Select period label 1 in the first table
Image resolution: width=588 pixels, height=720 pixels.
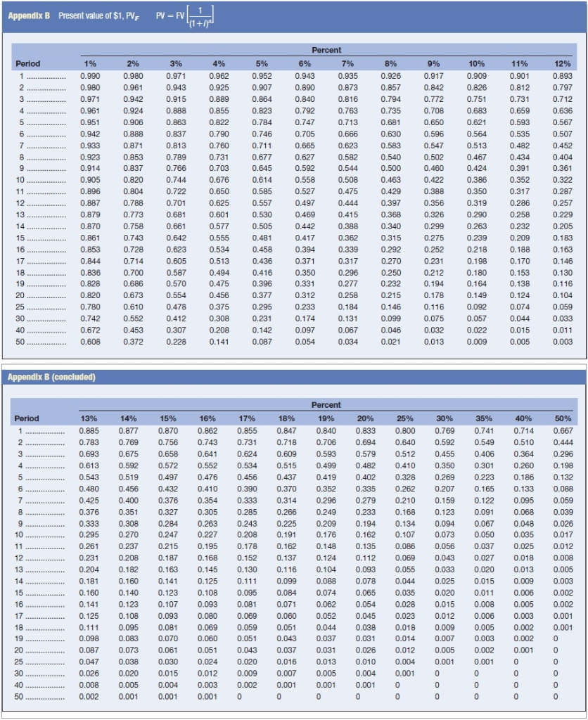click(x=22, y=76)
